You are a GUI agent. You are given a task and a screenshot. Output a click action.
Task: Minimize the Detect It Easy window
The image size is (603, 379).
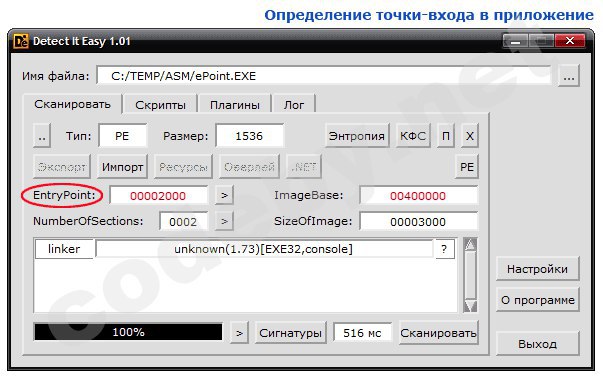[516, 40]
